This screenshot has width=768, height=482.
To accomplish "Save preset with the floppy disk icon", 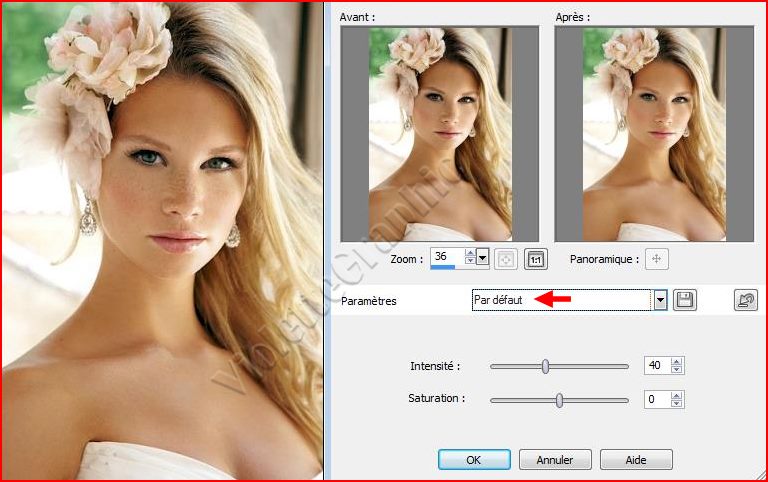I will pos(684,300).
